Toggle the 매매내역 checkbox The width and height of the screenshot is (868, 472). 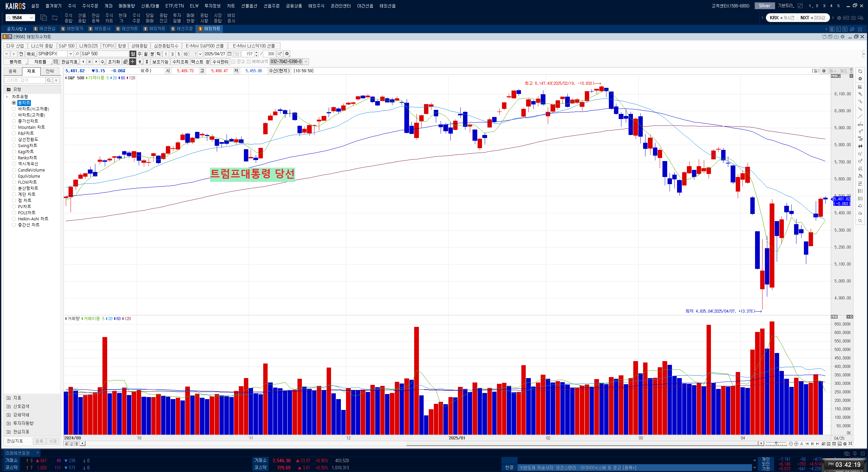249,62
